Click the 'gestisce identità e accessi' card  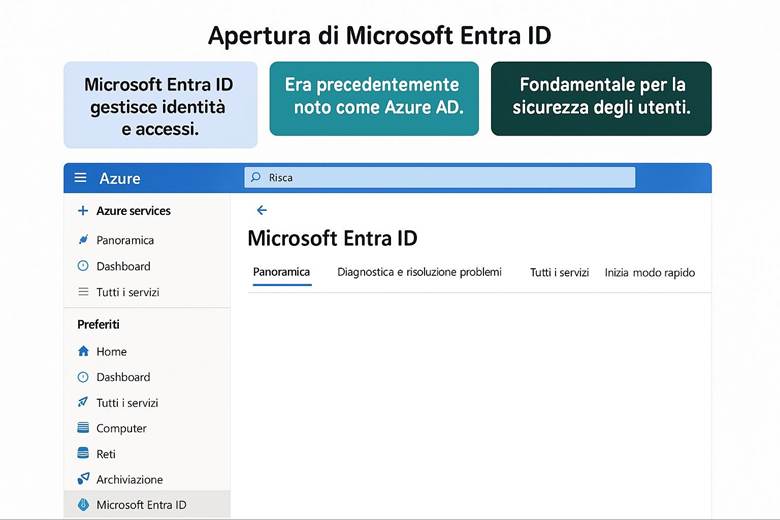[x=161, y=105]
